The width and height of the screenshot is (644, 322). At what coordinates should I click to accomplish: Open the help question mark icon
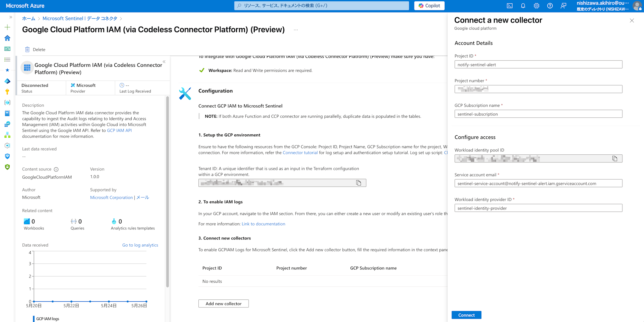(x=550, y=6)
